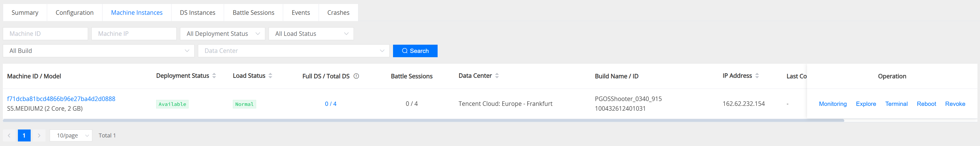The height and width of the screenshot is (146, 980).
Task: Click the Reboot operation link
Action: 926,104
